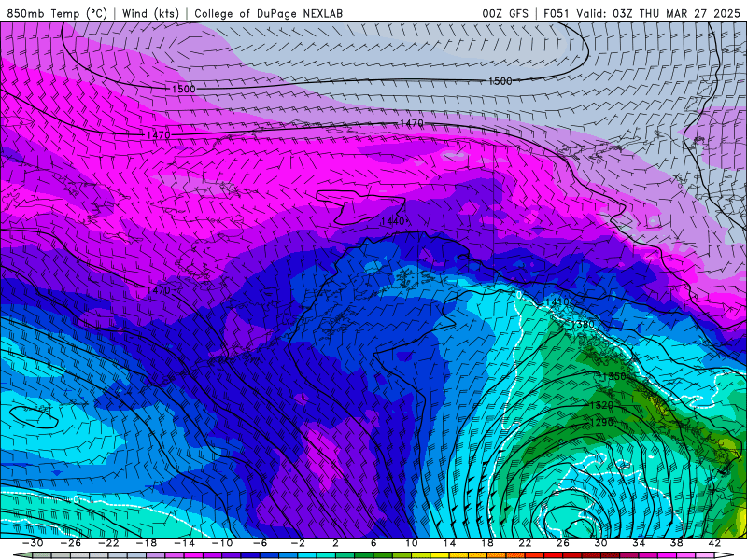
Task: Click the 1410 height contour label
Action: [557, 301]
